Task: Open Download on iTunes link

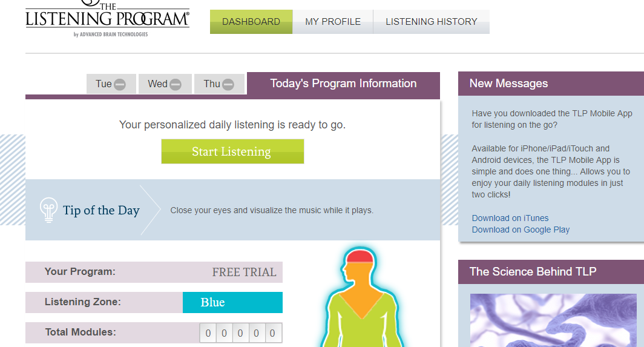Action: click(510, 218)
